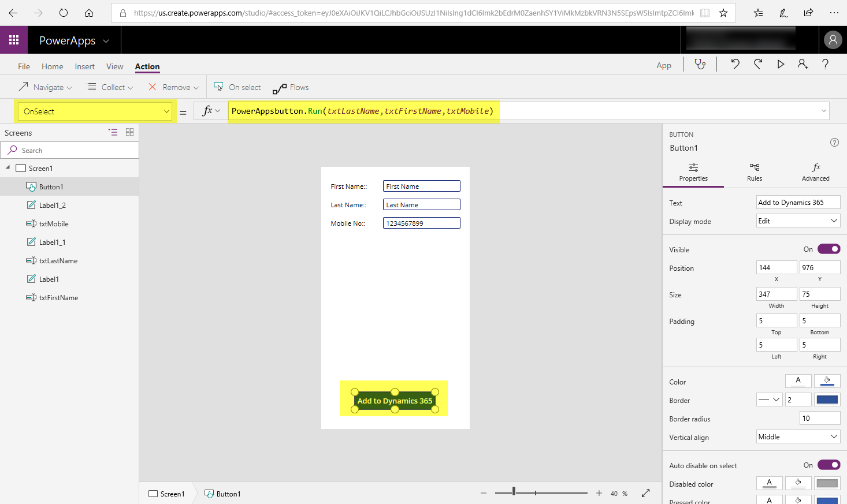Click the Border radius field
Screen dimensions: 847x504
pos(819,418)
